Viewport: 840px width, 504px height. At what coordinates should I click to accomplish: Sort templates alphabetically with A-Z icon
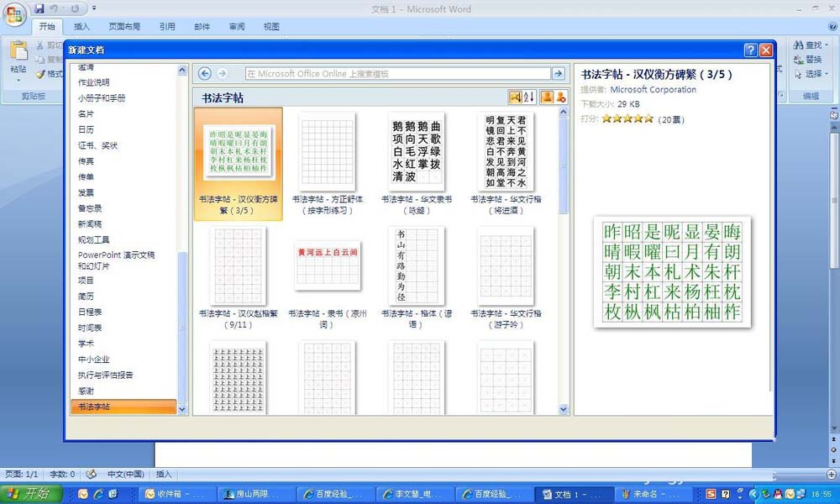[528, 97]
